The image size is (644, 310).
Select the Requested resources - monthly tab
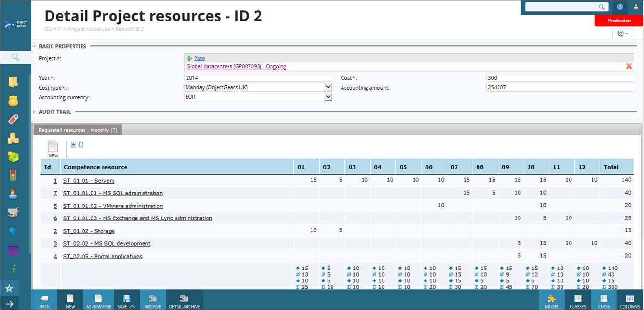tap(78, 130)
